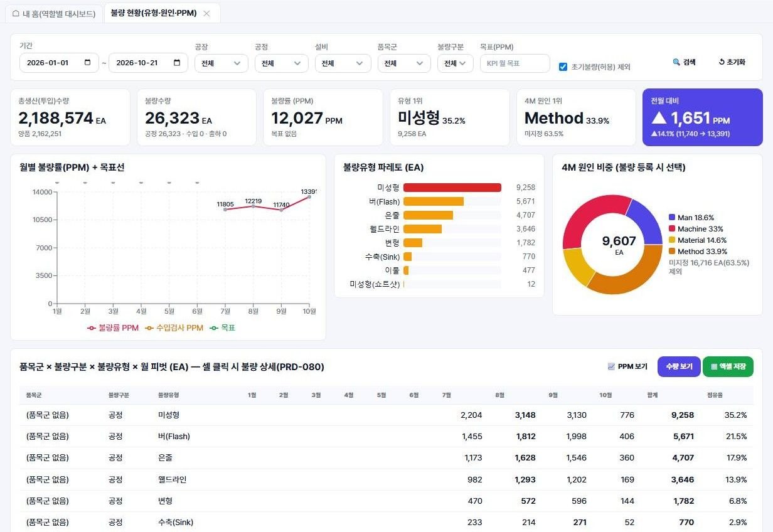Click the start date field 2026-01-01
The width and height of the screenshot is (773, 532).
[59, 63]
